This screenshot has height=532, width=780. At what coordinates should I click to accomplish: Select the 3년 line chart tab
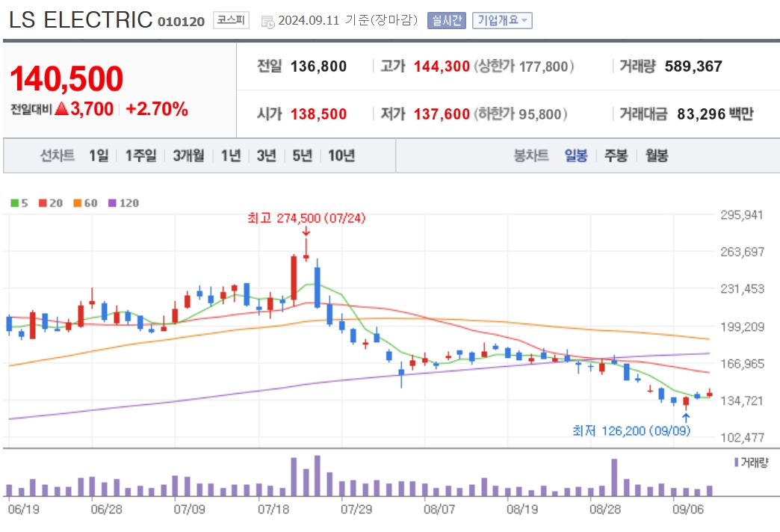(x=266, y=155)
